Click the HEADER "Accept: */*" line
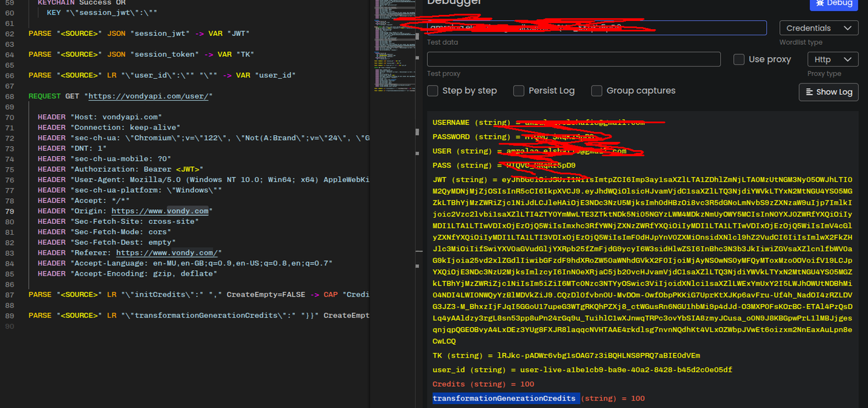 pyautogui.click(x=84, y=200)
